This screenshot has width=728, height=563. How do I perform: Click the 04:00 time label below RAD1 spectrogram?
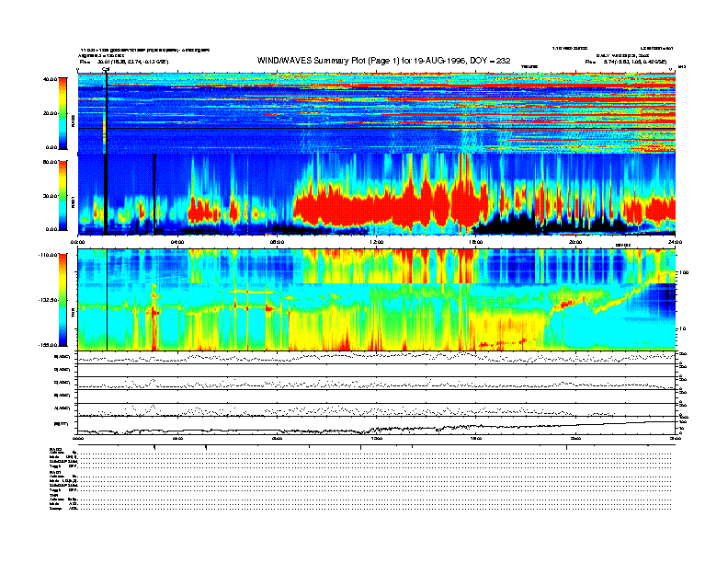pyautogui.click(x=177, y=242)
